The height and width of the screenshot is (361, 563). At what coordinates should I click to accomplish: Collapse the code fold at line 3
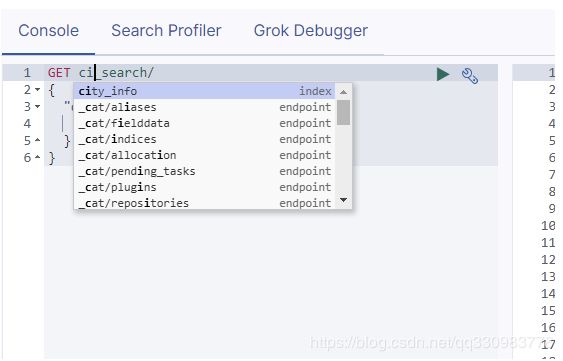point(37,107)
